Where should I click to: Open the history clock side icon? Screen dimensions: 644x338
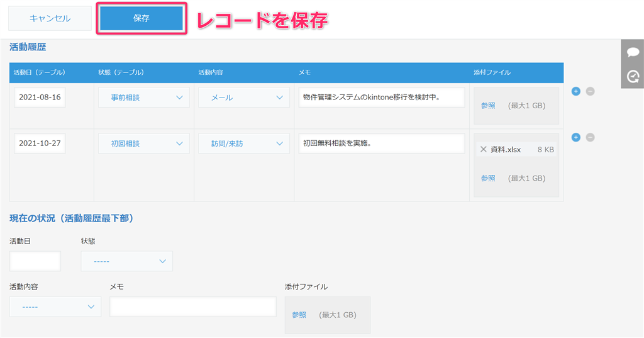633,77
